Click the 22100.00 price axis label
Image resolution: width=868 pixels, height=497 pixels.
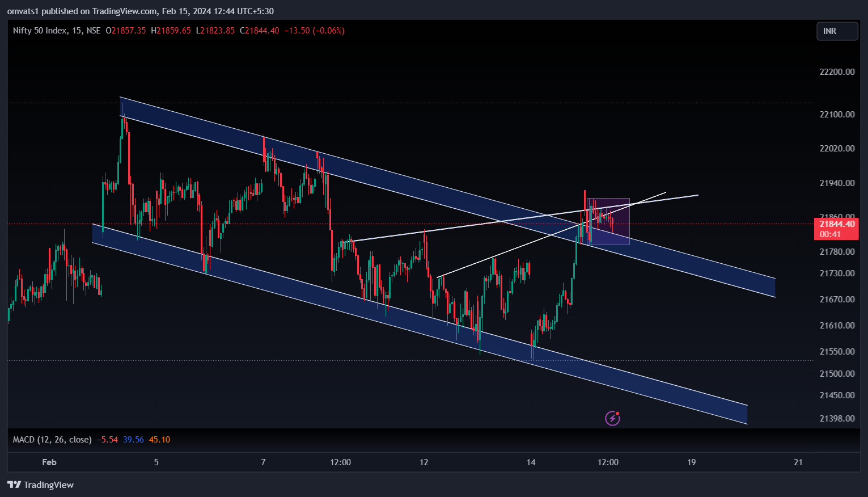[x=837, y=115]
